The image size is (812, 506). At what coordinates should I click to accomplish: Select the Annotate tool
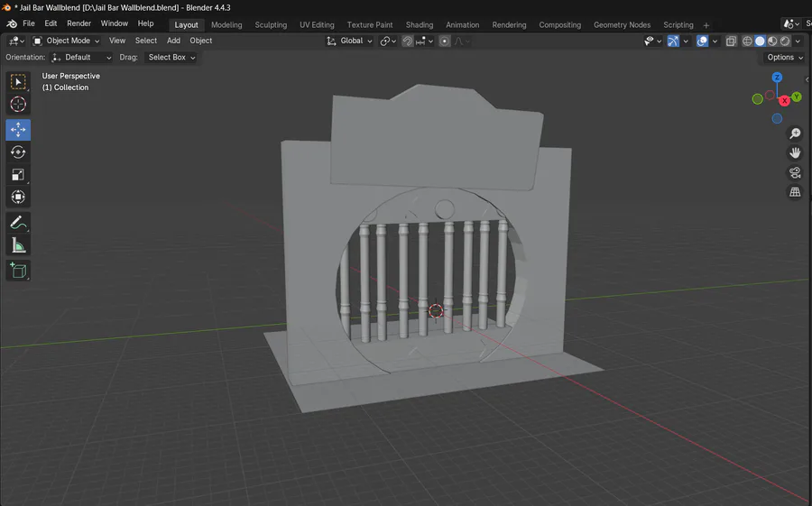(18, 223)
